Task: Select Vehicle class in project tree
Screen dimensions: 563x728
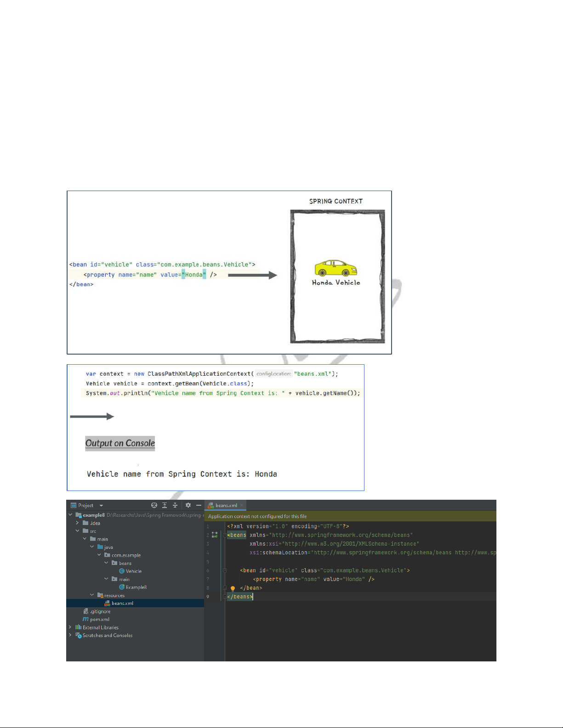Action: pos(133,571)
